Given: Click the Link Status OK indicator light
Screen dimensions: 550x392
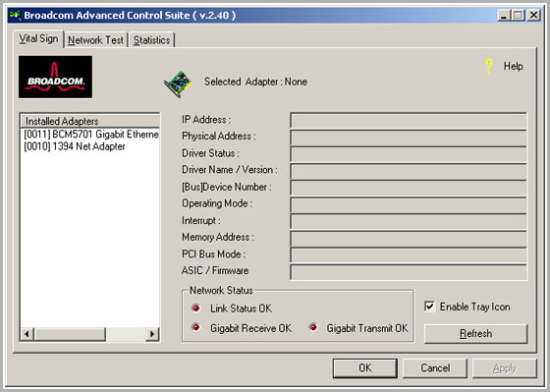Looking at the screenshot, I should pos(195,308).
